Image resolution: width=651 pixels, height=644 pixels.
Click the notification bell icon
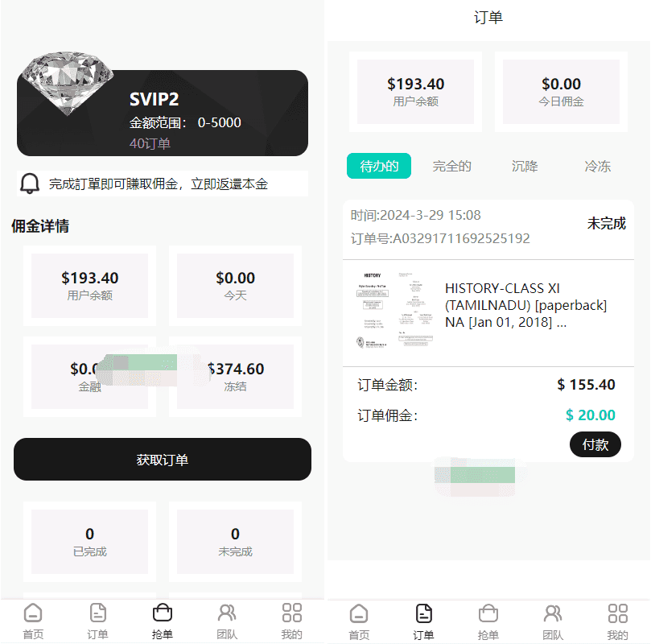[x=30, y=184]
